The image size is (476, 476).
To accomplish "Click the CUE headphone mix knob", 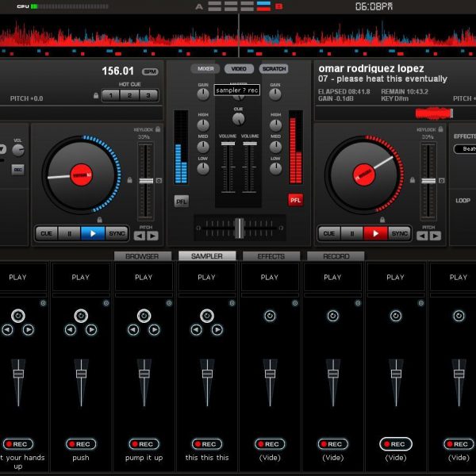I will point(238,119).
